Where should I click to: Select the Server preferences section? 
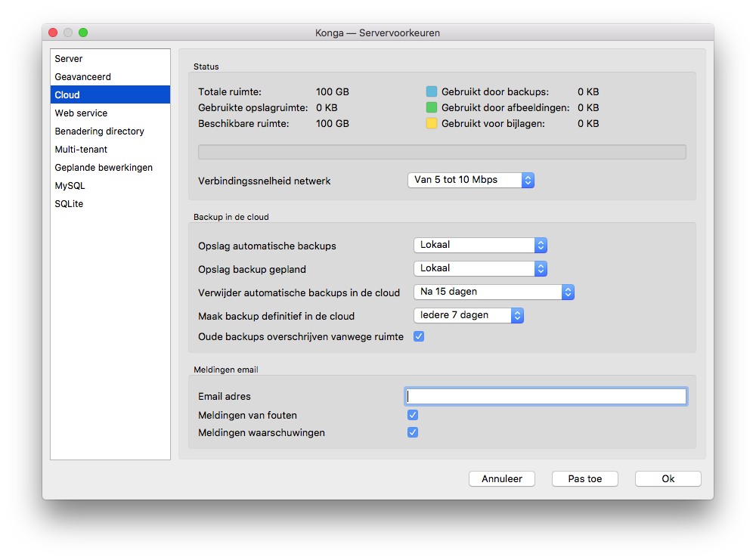[x=110, y=59]
